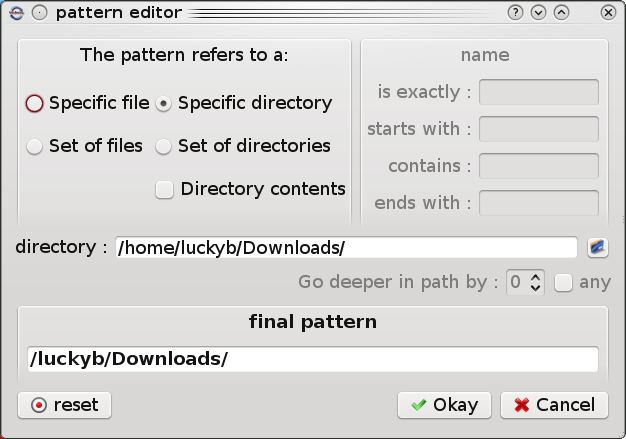
Task: Click into the directory path field
Action: pos(346,247)
